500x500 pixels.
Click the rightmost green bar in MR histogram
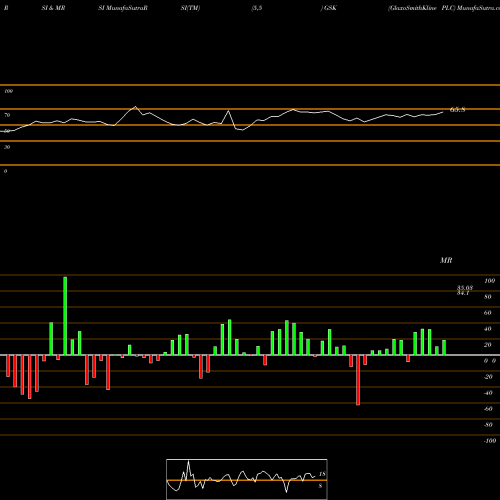444,347
